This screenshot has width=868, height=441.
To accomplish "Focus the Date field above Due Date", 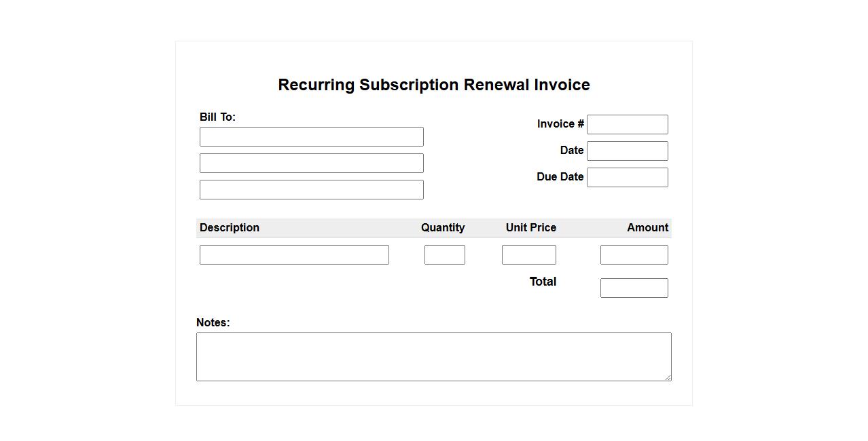I will 627,151.
